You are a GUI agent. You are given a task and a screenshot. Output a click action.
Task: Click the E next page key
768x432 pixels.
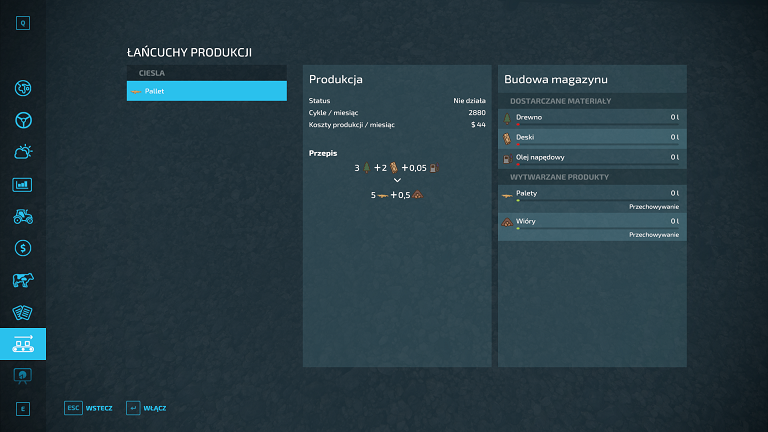[x=23, y=408]
